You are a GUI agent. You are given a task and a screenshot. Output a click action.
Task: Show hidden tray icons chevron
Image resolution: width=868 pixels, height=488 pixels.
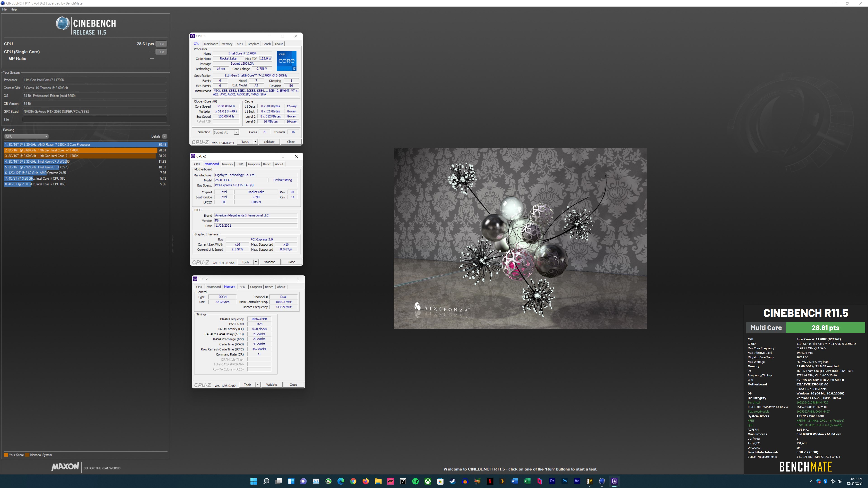click(811, 481)
